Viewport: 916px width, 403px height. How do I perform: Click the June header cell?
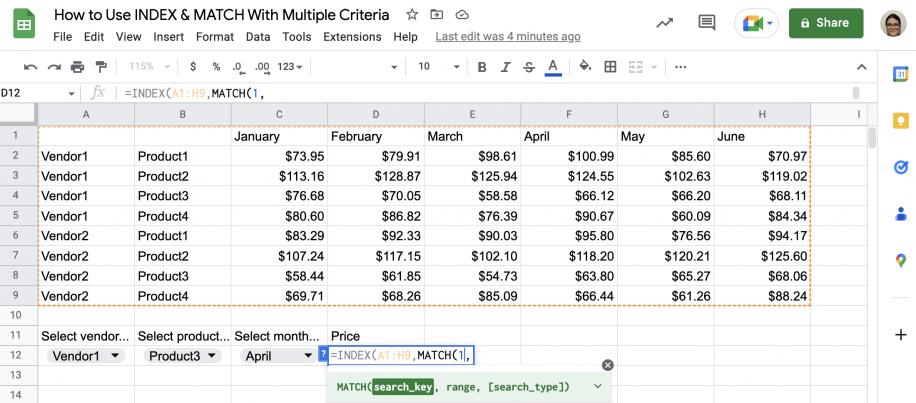click(x=762, y=136)
